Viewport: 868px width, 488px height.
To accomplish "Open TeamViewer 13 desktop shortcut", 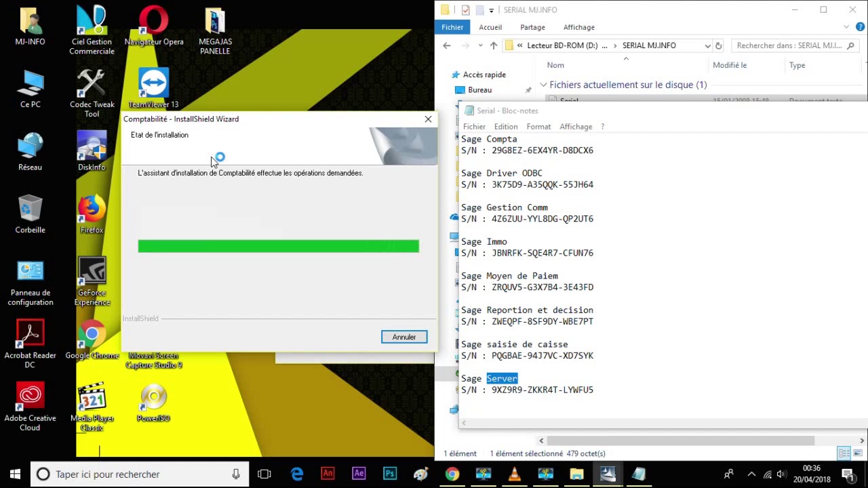I will coord(154,89).
